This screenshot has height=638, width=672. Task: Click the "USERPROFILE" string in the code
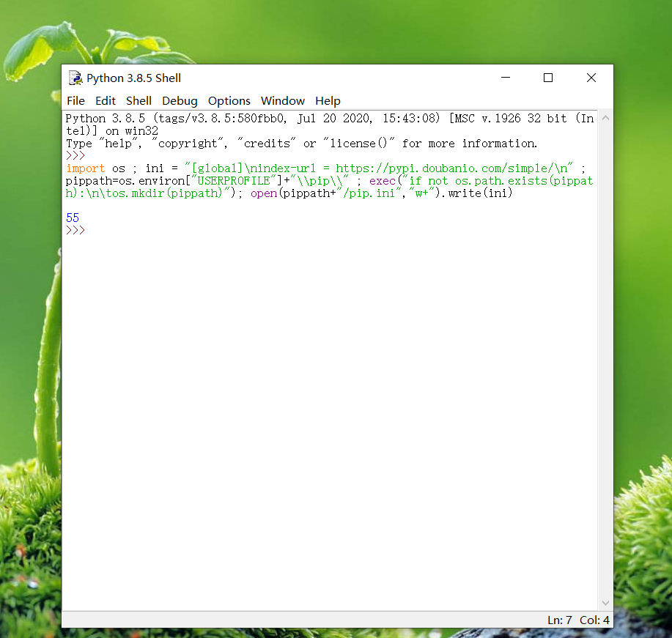click(234, 181)
